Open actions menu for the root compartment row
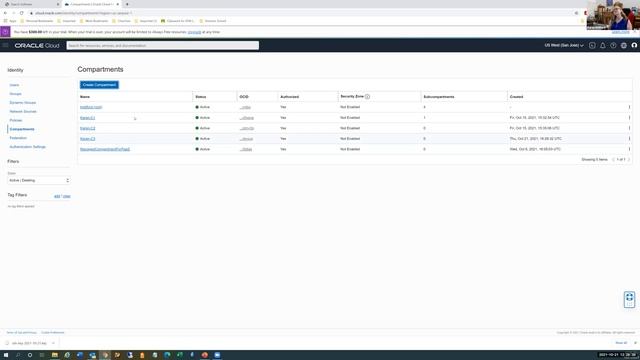 [629, 107]
